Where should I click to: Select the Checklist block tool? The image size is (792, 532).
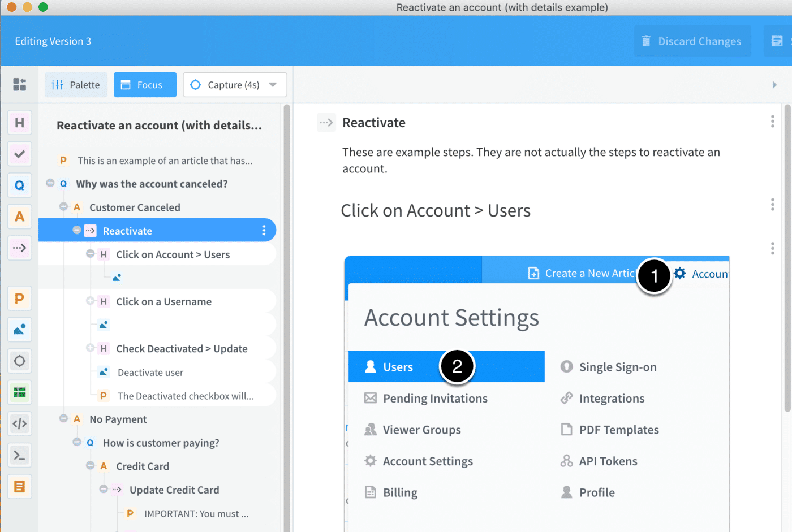tap(19, 154)
